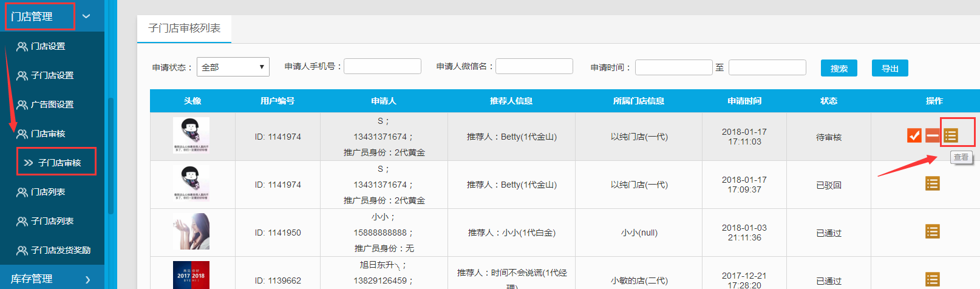Approve the pending 待审核 application checkmark icon

coord(914,135)
